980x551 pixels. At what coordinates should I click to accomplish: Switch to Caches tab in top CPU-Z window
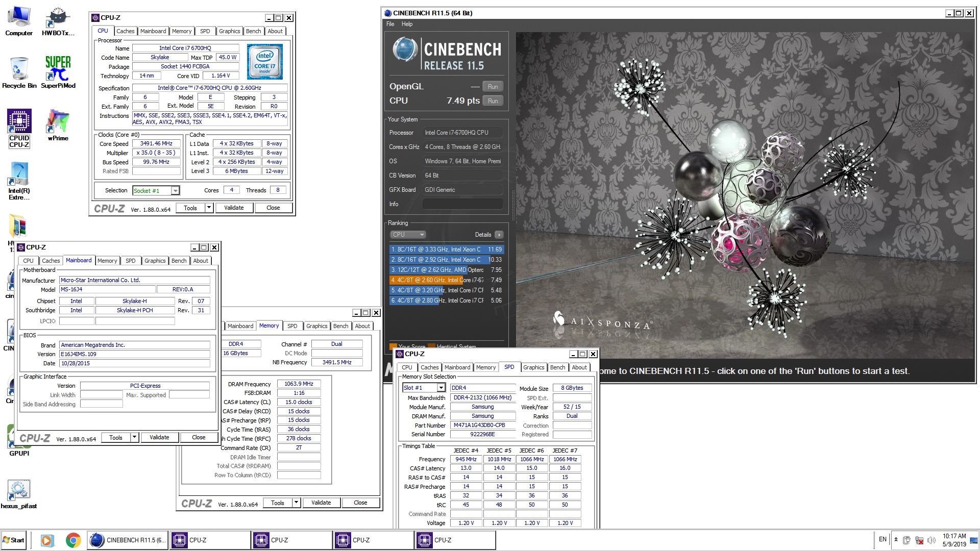pyautogui.click(x=125, y=31)
